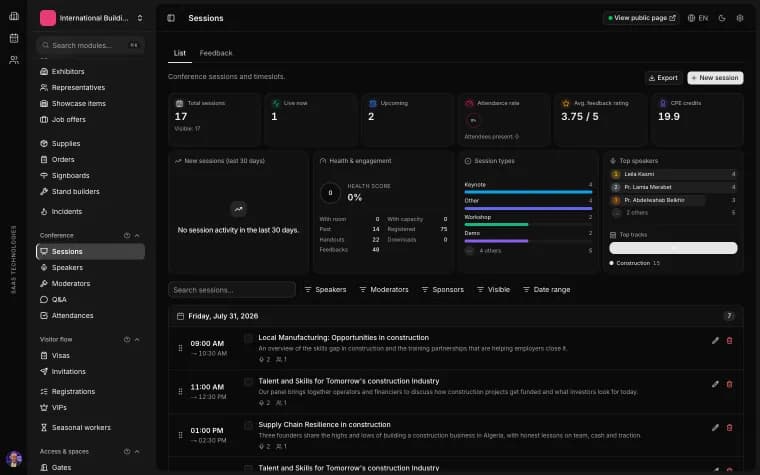760x475 pixels.
Task: Edit the 11:00 AM Talent and Skills session
Action: [x=715, y=384]
